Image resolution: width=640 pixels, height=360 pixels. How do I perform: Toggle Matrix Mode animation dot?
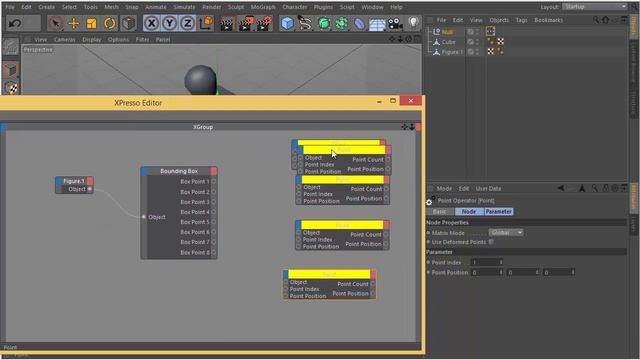click(429, 233)
